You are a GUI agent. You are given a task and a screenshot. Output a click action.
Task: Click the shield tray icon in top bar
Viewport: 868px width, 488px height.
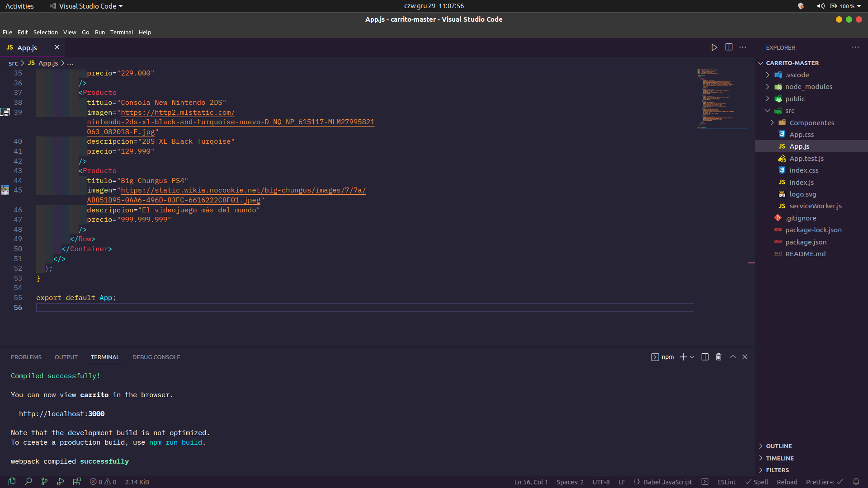click(x=801, y=6)
